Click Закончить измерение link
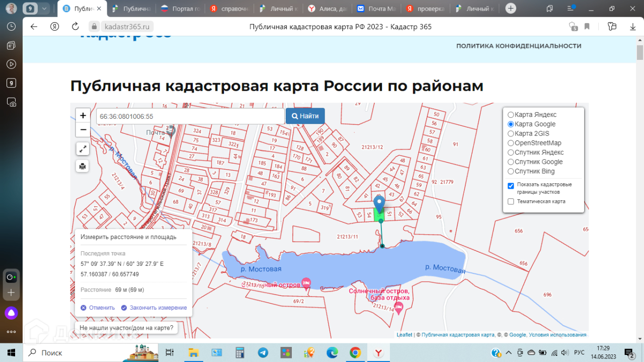 click(157, 308)
